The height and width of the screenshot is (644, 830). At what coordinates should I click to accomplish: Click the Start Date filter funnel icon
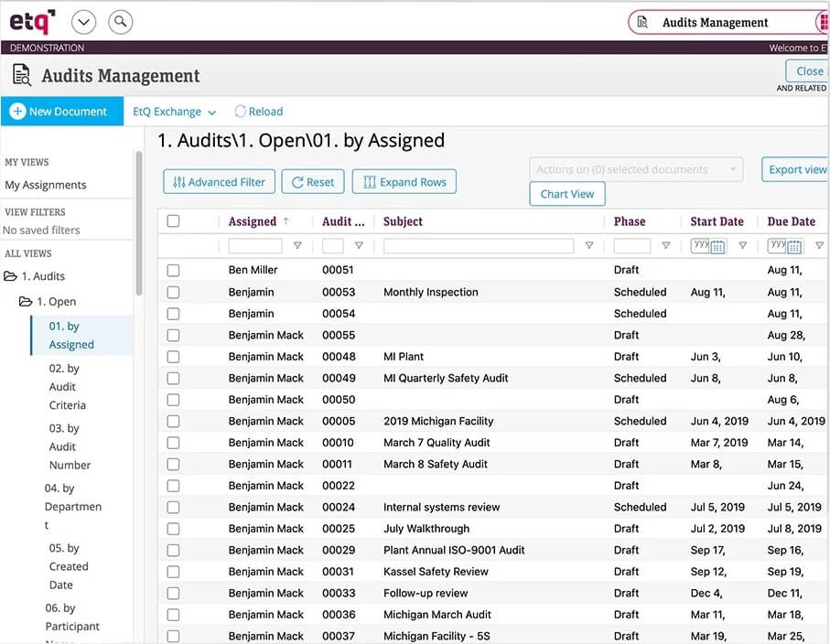743,245
